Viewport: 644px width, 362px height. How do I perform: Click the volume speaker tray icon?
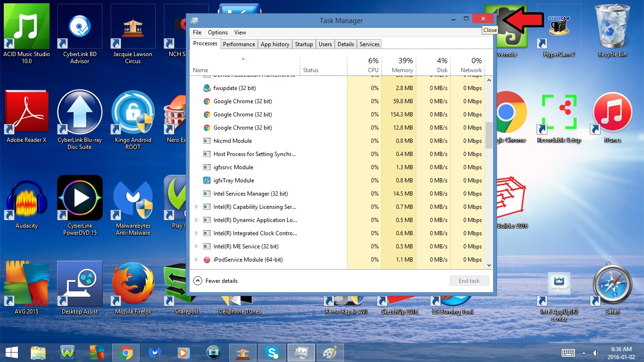click(x=595, y=353)
